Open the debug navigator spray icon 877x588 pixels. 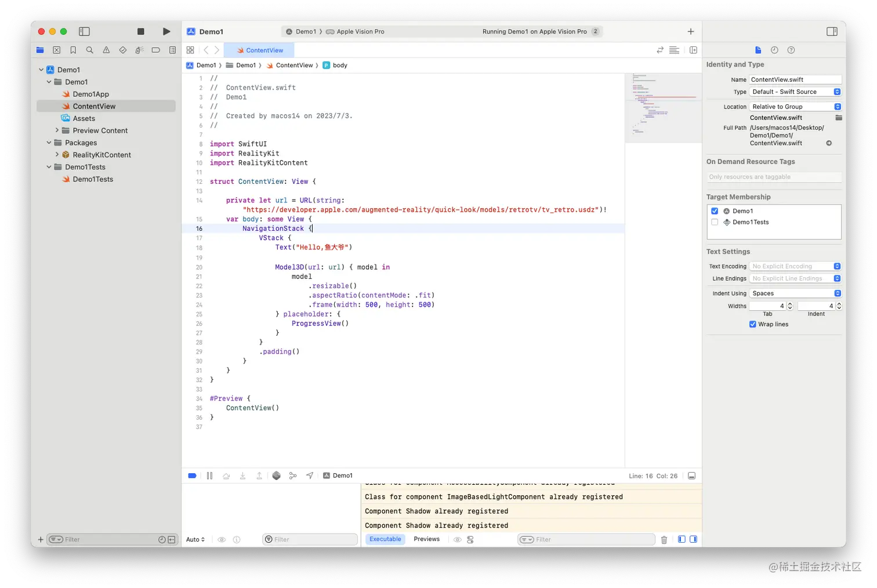(x=139, y=50)
